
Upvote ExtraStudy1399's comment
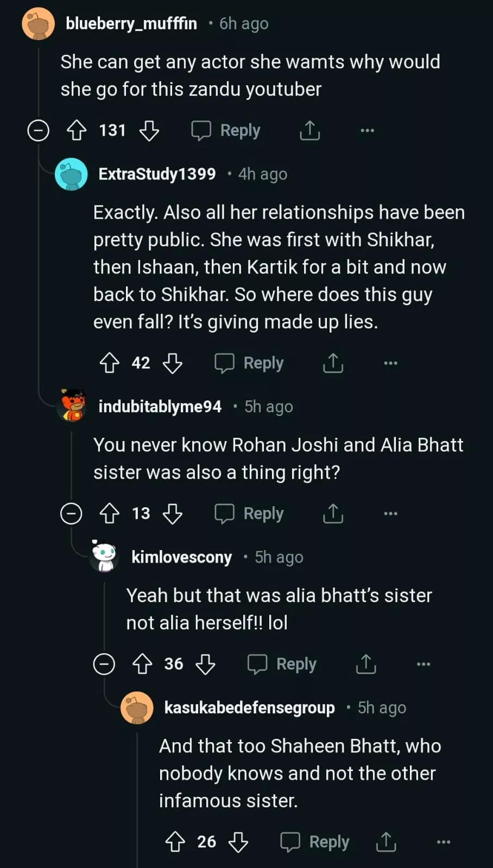click(x=110, y=363)
